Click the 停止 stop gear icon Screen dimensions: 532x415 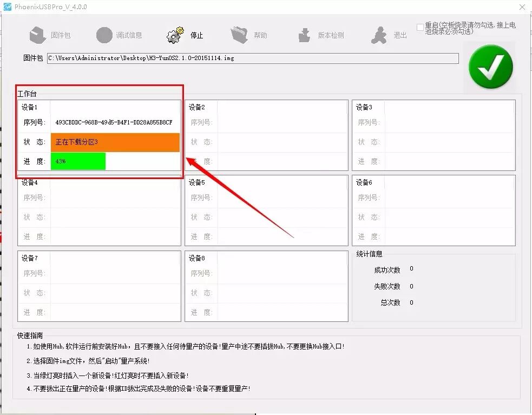(x=174, y=34)
